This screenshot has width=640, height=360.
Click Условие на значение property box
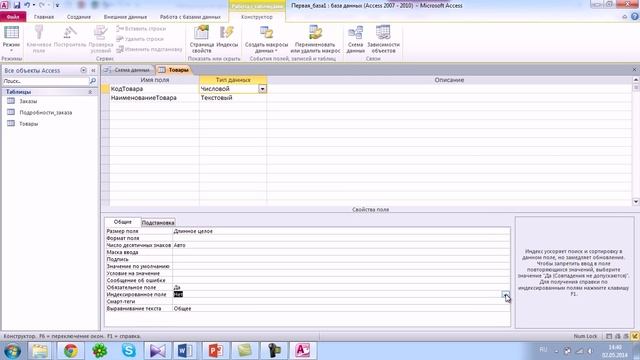(341, 273)
